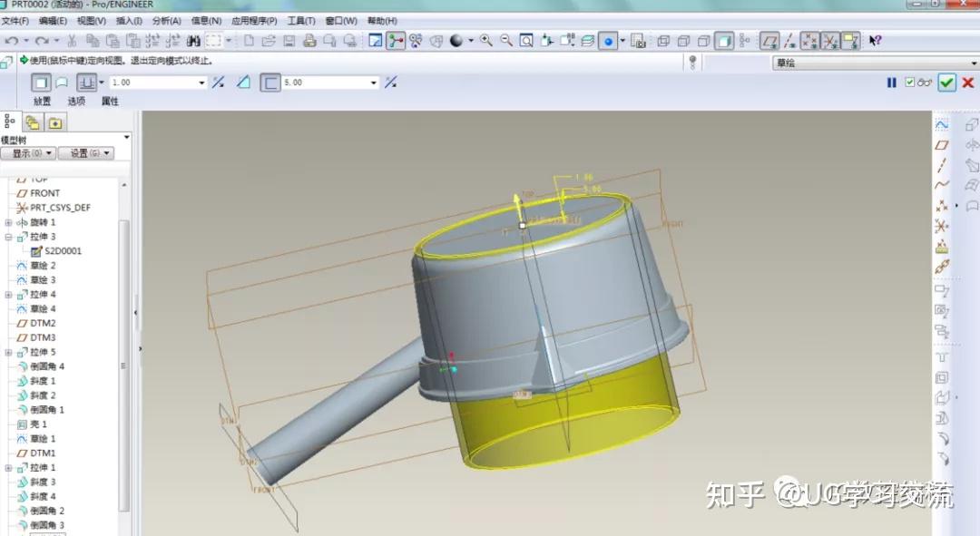Click the Zoom In magnifier icon
Viewport: 980px width, 536px height.
coord(485,41)
